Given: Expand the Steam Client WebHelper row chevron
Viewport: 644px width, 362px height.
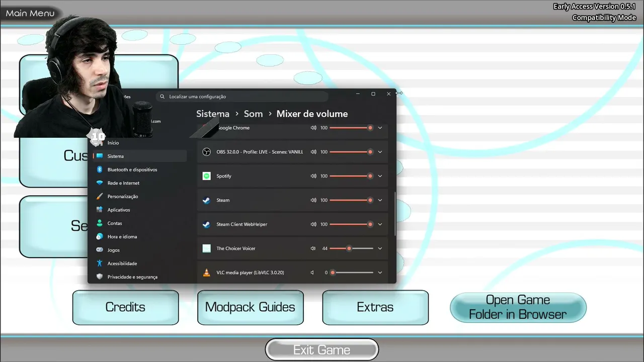Looking at the screenshot, I should click(380, 224).
